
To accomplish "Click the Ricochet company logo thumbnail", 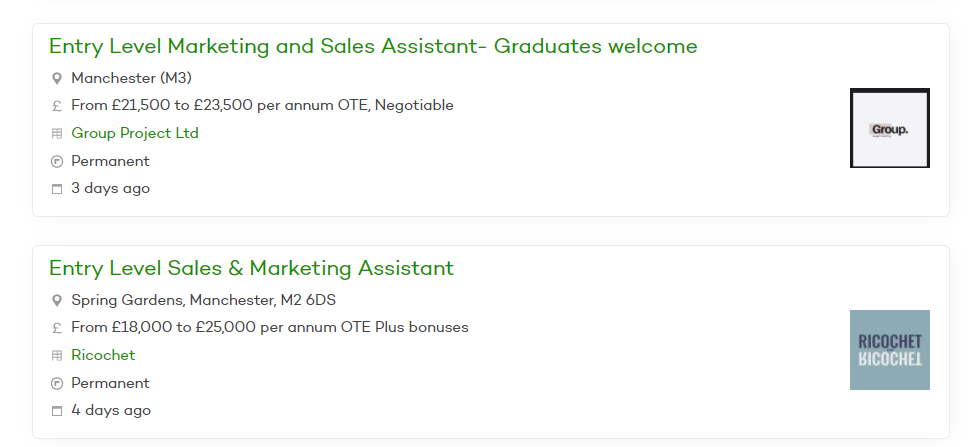I will click(x=889, y=350).
